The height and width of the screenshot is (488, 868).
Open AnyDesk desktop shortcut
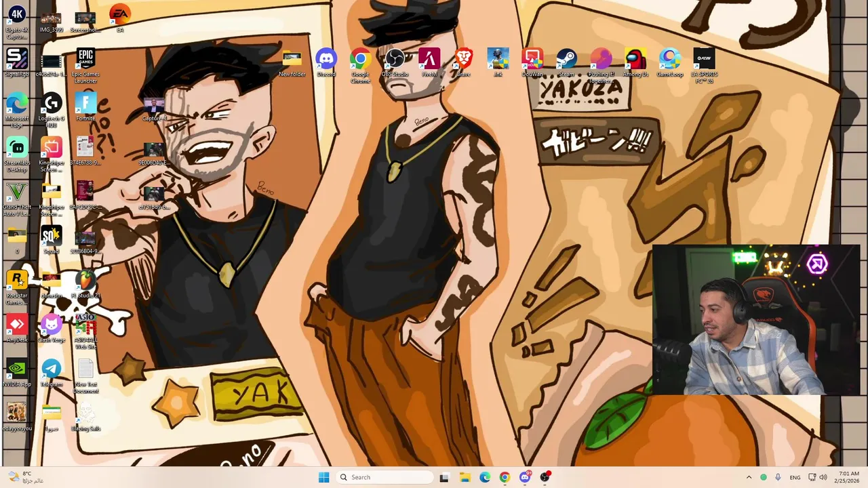17,328
